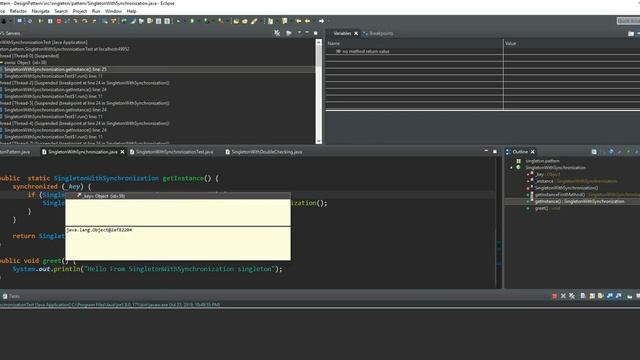This screenshot has height=360, width=640.
Task: Collapse the SingletonWithSynchronization class in Outline
Action: 511,168
